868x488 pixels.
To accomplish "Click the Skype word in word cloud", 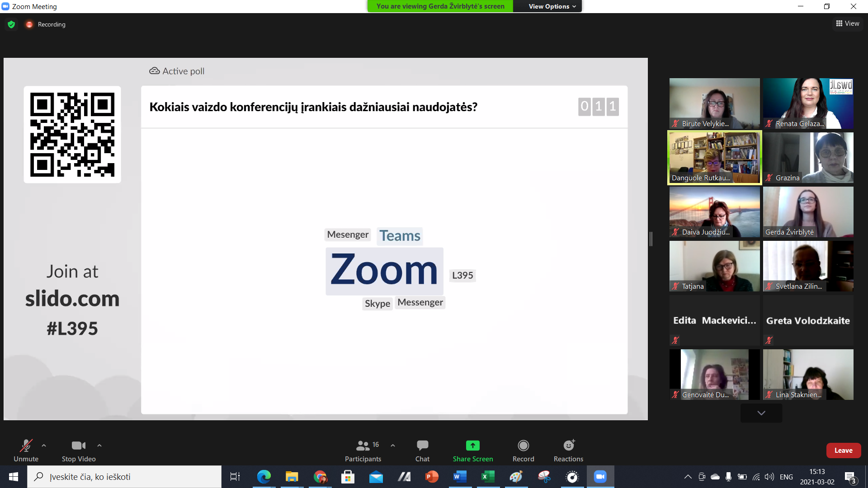I will tap(377, 303).
